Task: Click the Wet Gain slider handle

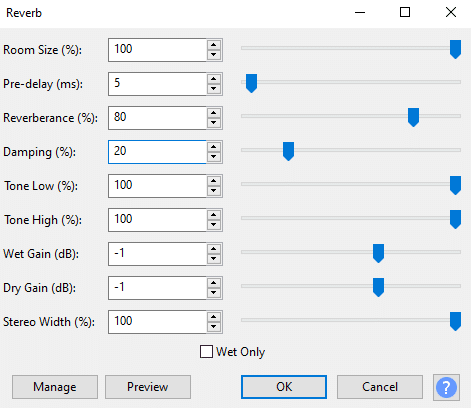Action: 378,253
